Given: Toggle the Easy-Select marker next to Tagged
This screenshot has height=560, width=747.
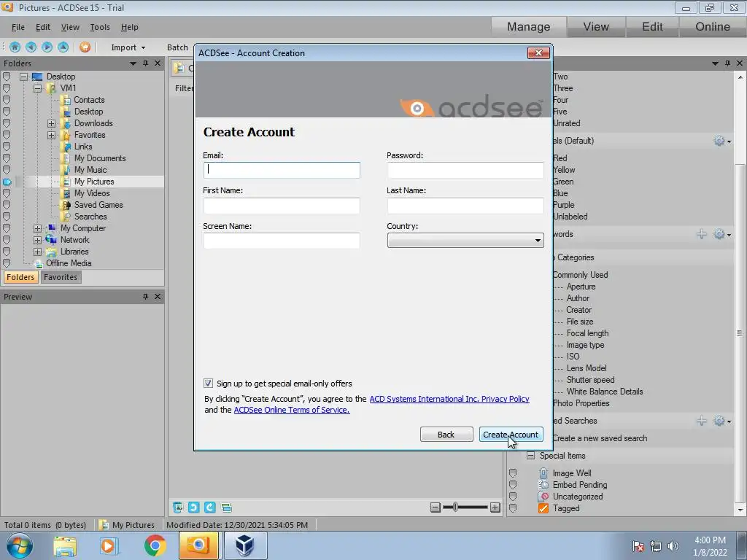Looking at the screenshot, I should 513,508.
